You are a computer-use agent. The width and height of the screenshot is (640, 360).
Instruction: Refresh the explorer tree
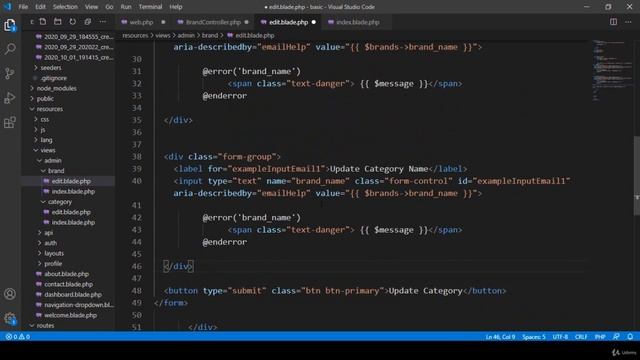72,22
